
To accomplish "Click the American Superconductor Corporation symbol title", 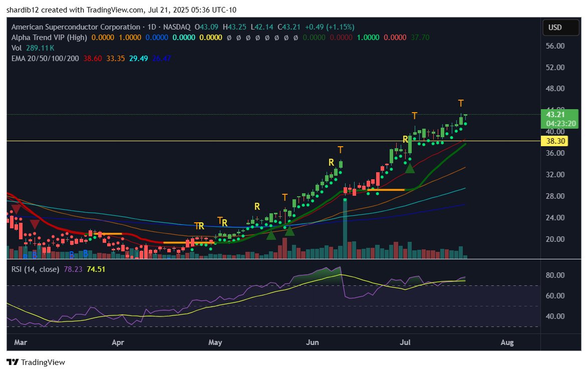I will point(76,27).
